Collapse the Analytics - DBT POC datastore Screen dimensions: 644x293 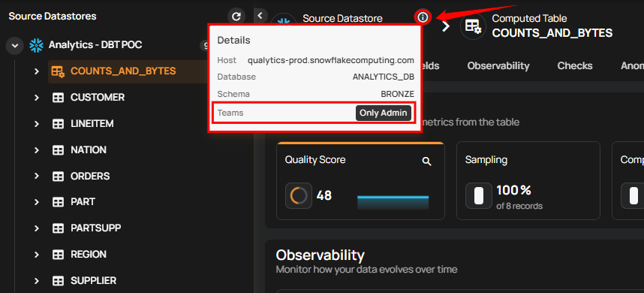15,45
